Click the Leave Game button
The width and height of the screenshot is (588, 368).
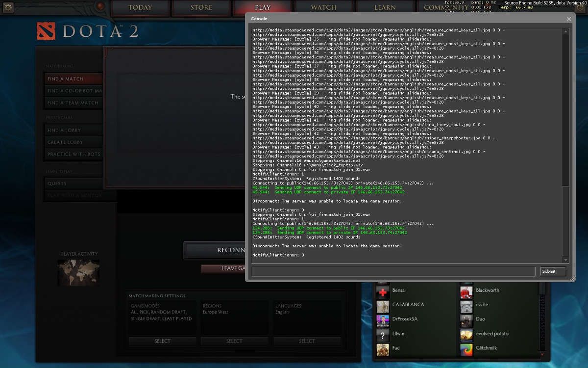(223, 268)
